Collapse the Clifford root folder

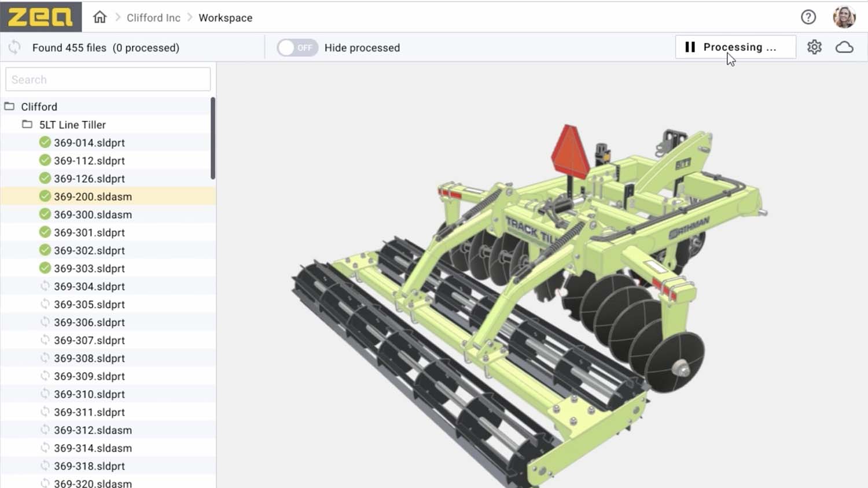coord(10,106)
